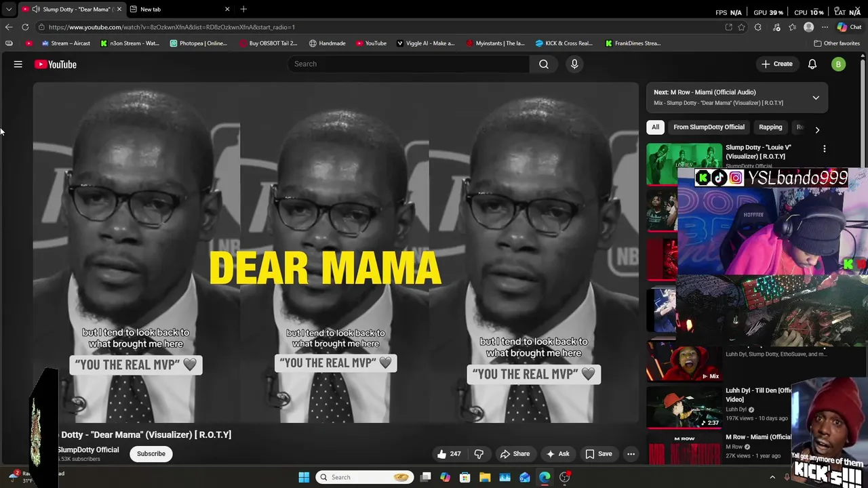
Task: Open YouTube notifications bell
Action: coord(812,64)
